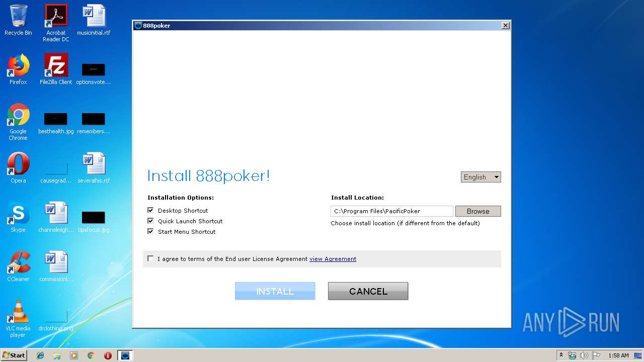Click the 'Install Location:' label
This screenshot has height=362, width=644.
(x=357, y=198)
